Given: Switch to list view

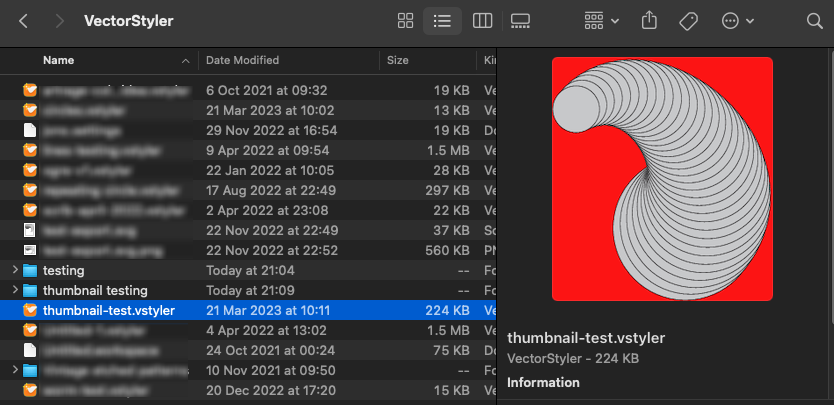Looking at the screenshot, I should (x=442, y=20).
